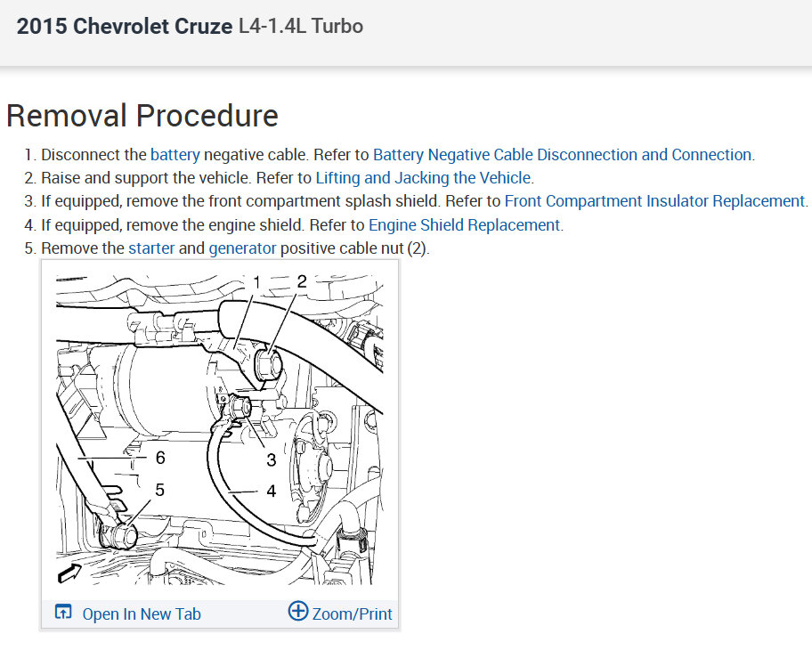
Task: Open Front Compartment Insulator Replacement link
Action: 654,201
